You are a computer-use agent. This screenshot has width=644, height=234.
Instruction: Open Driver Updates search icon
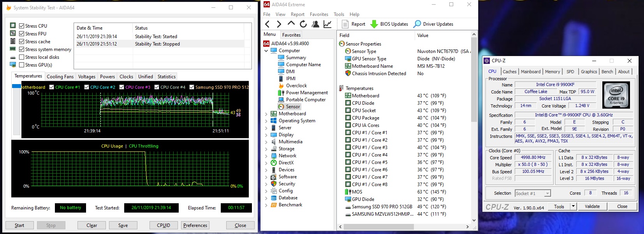tap(417, 24)
